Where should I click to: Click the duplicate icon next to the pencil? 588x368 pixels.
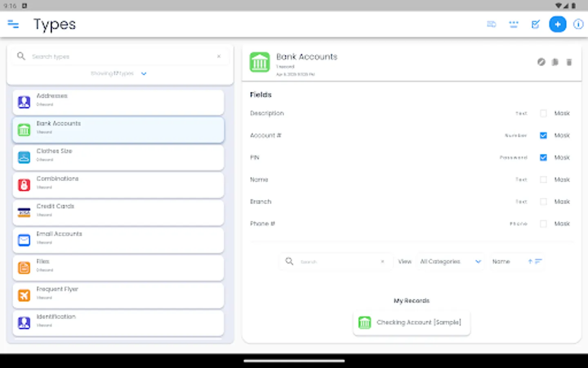pyautogui.click(x=555, y=62)
